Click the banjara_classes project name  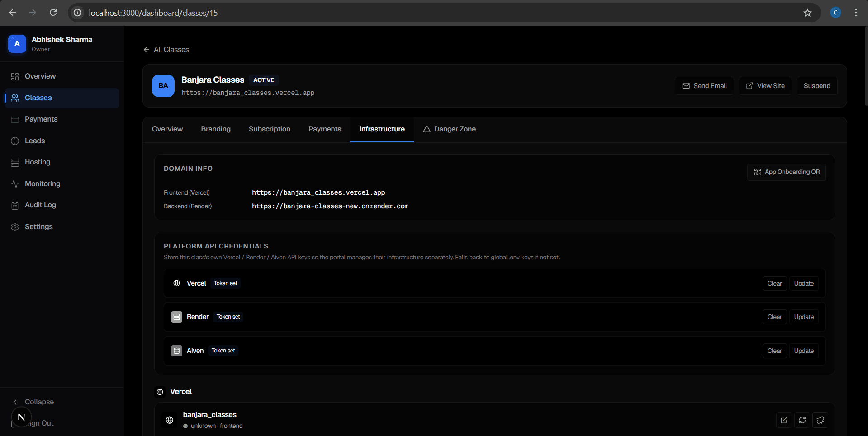click(210, 415)
